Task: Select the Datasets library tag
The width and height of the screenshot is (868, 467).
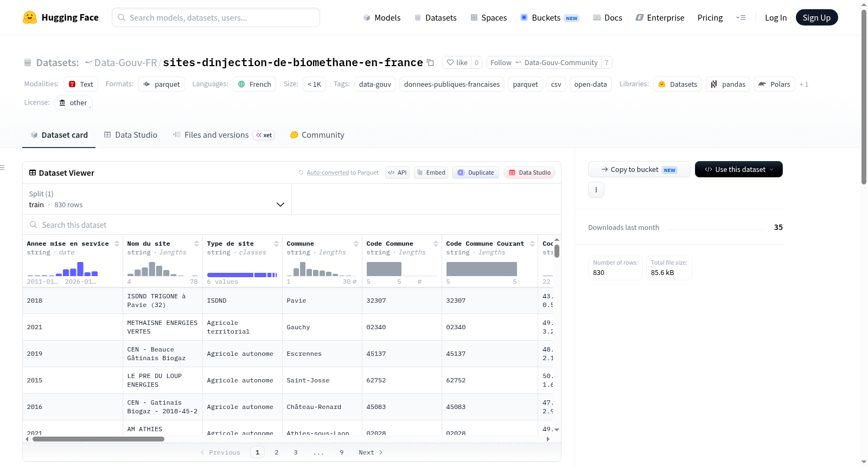Action: pyautogui.click(x=678, y=84)
